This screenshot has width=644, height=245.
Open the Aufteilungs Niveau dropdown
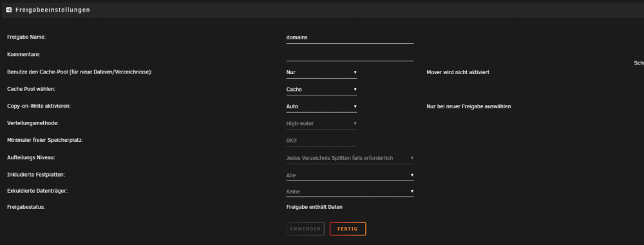coord(350,158)
